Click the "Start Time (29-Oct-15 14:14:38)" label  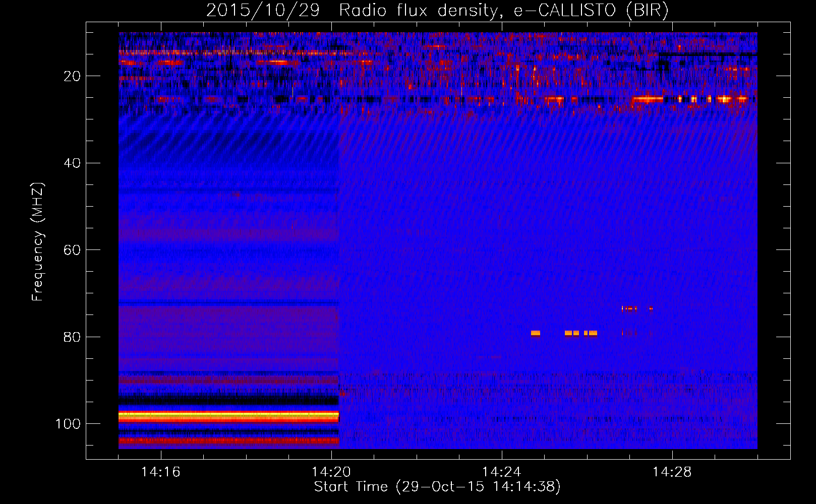437,486
